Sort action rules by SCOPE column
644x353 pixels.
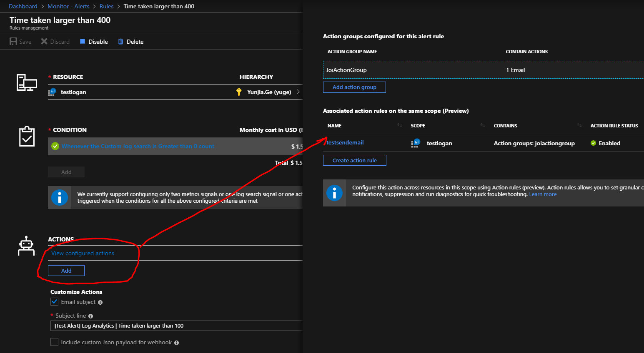tap(482, 125)
